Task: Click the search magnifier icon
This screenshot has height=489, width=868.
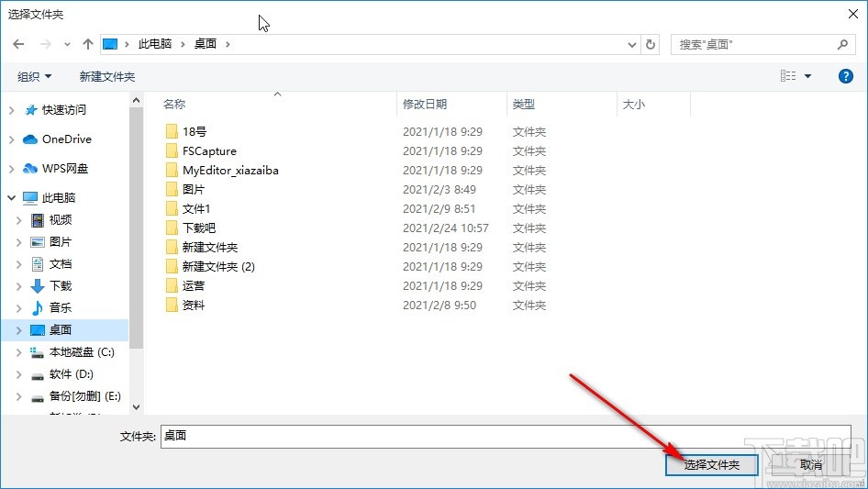Action: click(842, 44)
